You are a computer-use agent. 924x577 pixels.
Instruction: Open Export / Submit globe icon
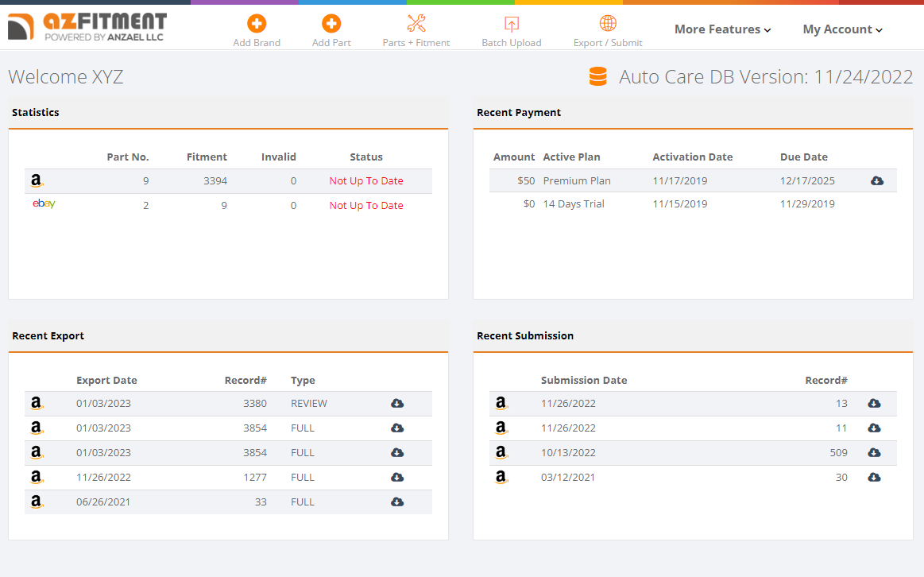click(608, 24)
